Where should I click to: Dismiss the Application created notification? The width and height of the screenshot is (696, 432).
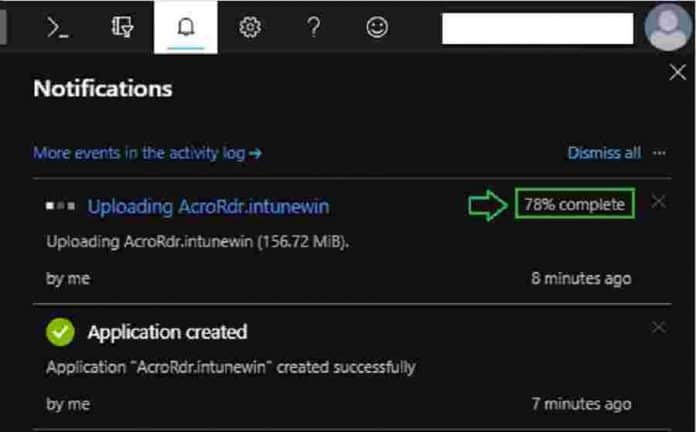pos(658,328)
